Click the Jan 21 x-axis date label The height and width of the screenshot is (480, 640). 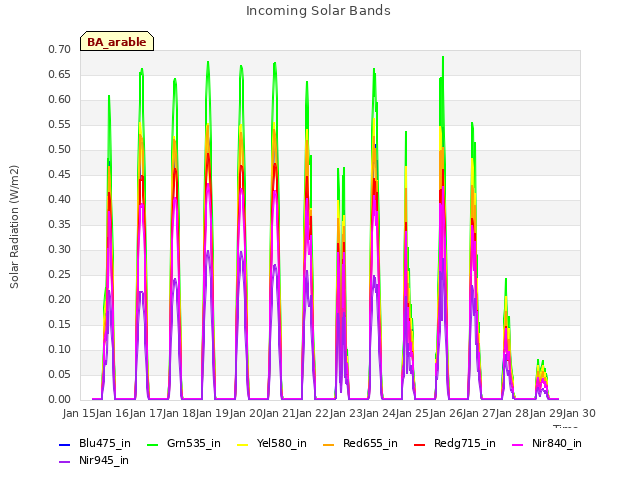point(279,413)
